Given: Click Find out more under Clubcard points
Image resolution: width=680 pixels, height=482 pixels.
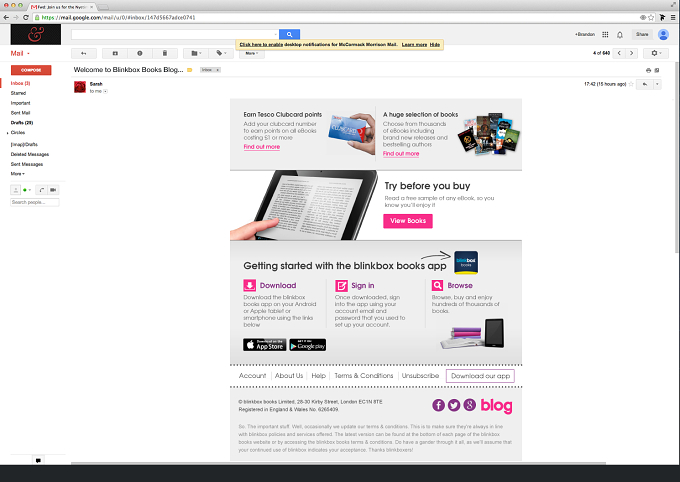Looking at the screenshot, I should (x=262, y=147).
